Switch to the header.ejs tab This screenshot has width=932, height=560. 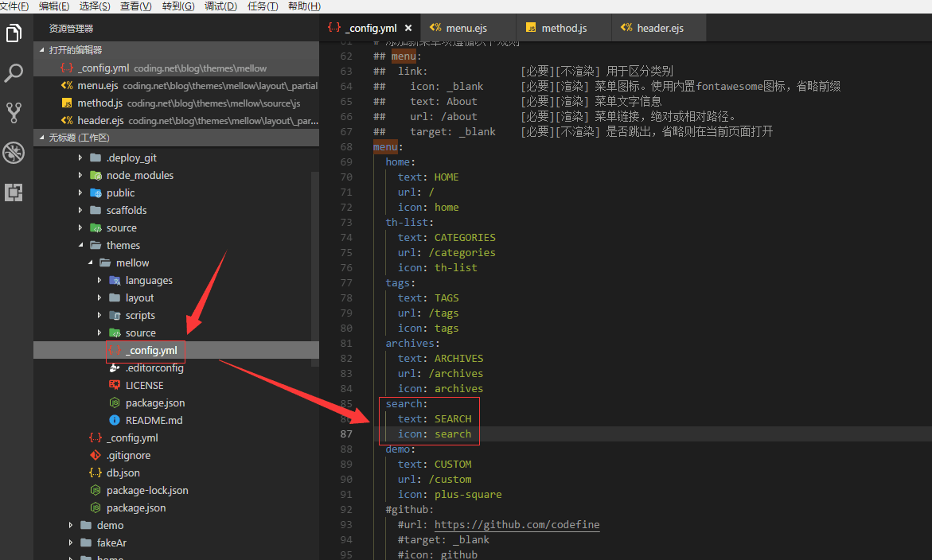[x=659, y=28]
